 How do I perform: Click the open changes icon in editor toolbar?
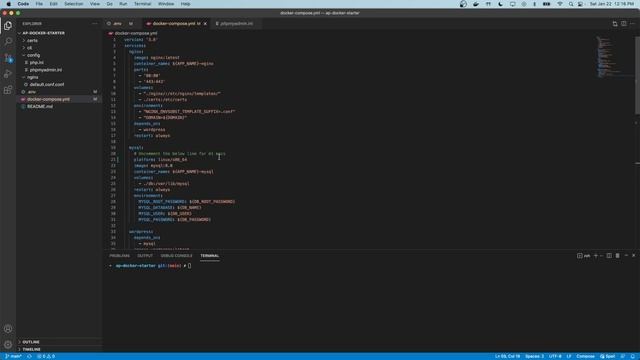pyautogui.click(x=615, y=24)
